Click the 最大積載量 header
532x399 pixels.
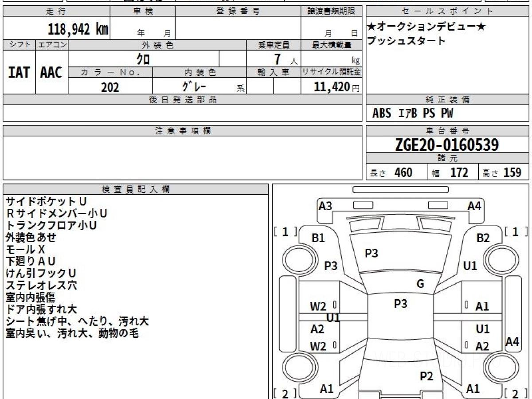click(331, 45)
